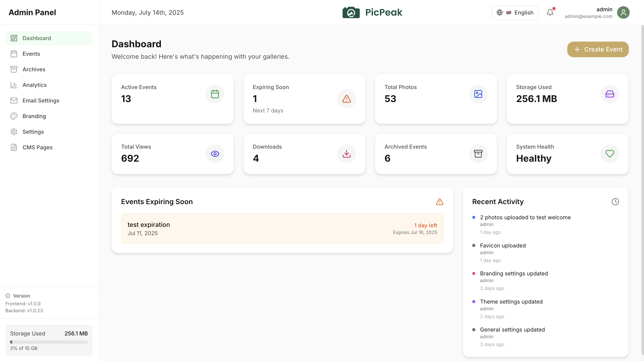Click the Active Events card value 13

pos(126,99)
